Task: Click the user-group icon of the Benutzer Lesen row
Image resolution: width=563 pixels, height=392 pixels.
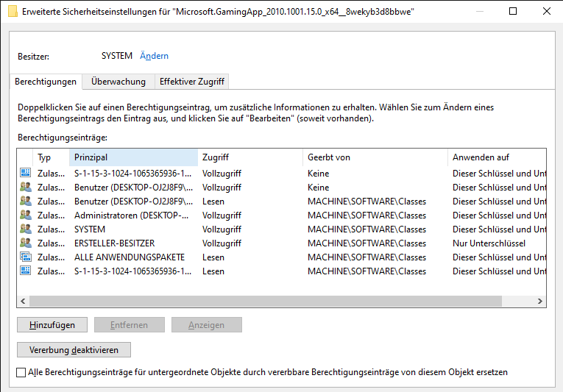Action: coord(26,201)
